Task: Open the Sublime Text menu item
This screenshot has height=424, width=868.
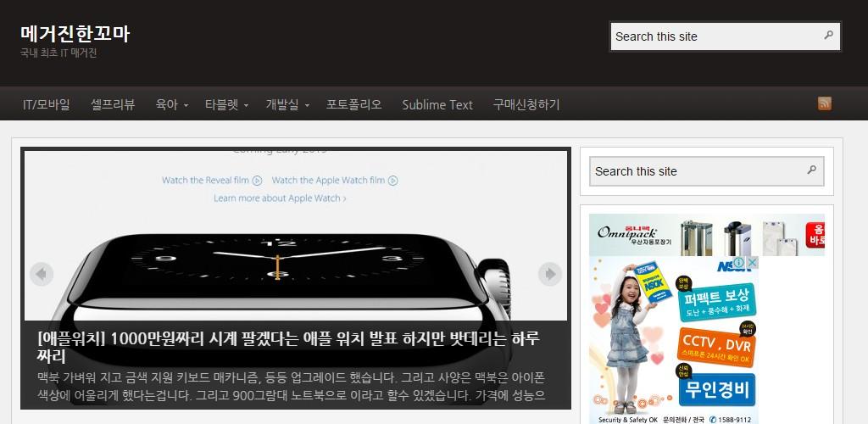Action: pyautogui.click(x=437, y=104)
